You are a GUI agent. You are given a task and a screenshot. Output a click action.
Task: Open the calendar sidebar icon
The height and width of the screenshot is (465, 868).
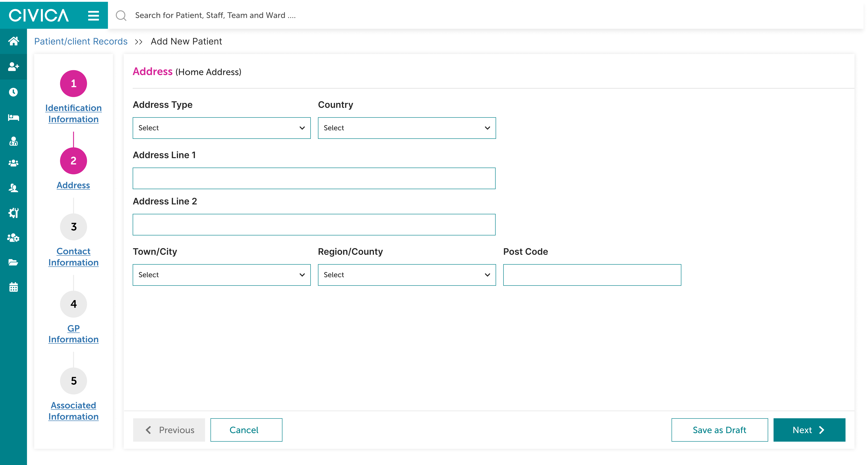[x=13, y=287]
